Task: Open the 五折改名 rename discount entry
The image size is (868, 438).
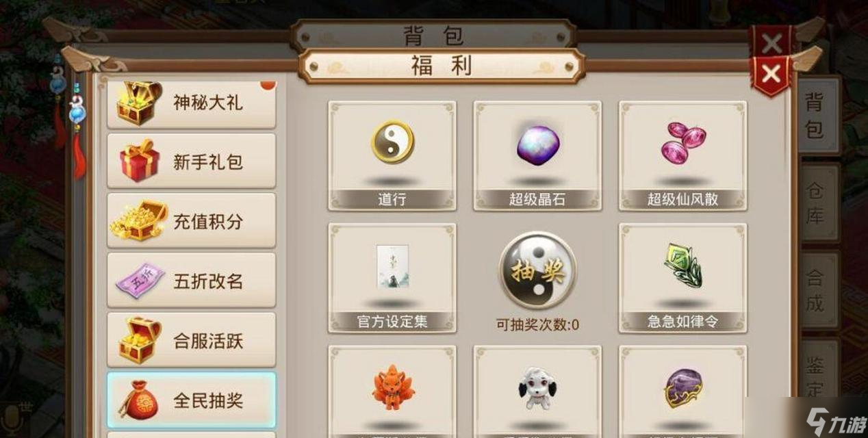Action: [192, 280]
